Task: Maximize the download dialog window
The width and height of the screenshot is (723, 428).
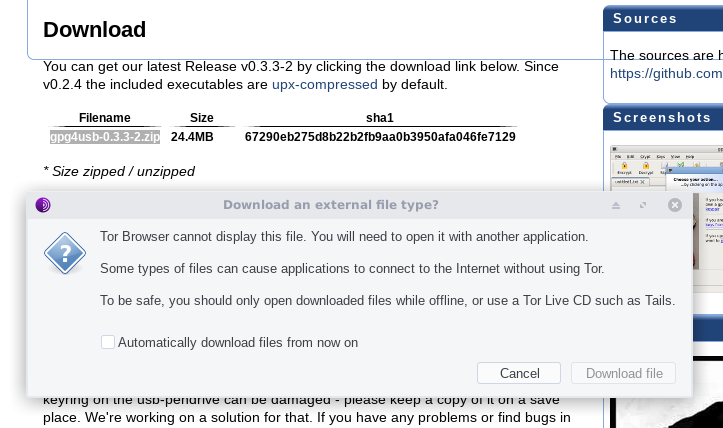Action: tap(643, 205)
